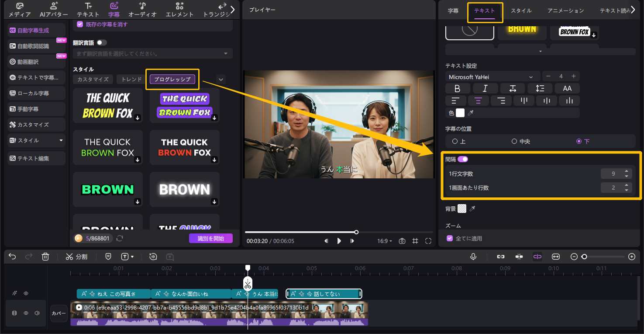Switch to the スタイル tab
644x334 pixels.
click(x=521, y=10)
